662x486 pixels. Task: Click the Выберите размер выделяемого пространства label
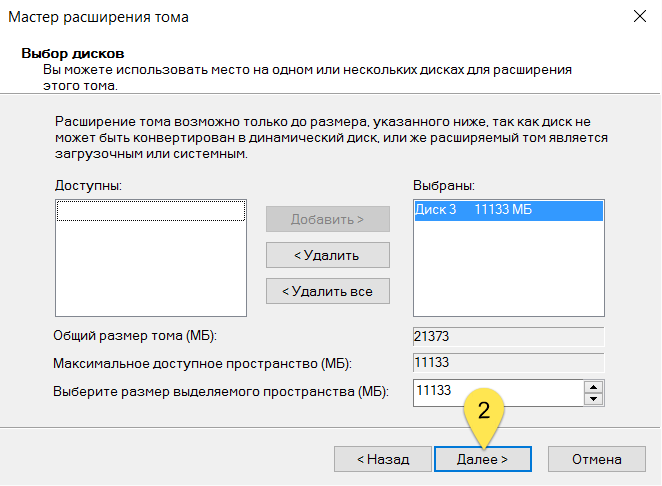click(220, 391)
